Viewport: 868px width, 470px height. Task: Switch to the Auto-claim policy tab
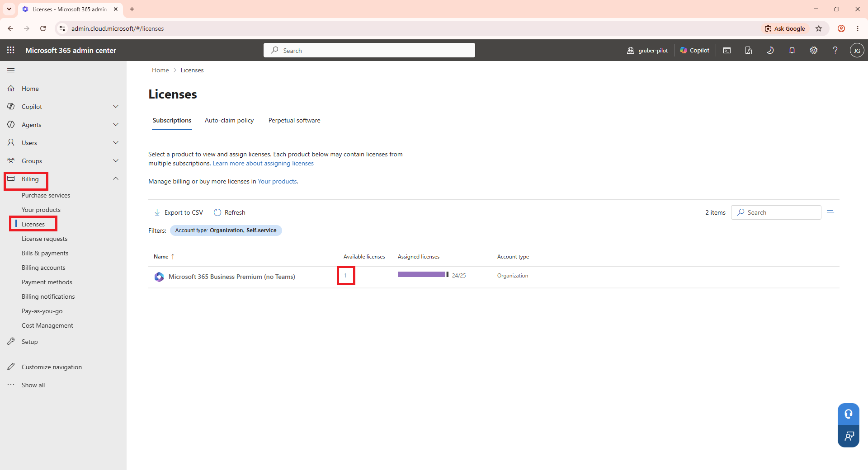tap(229, 120)
